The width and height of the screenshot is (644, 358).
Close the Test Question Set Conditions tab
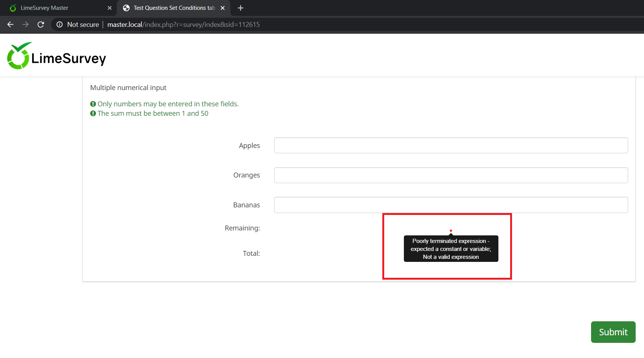click(x=223, y=8)
